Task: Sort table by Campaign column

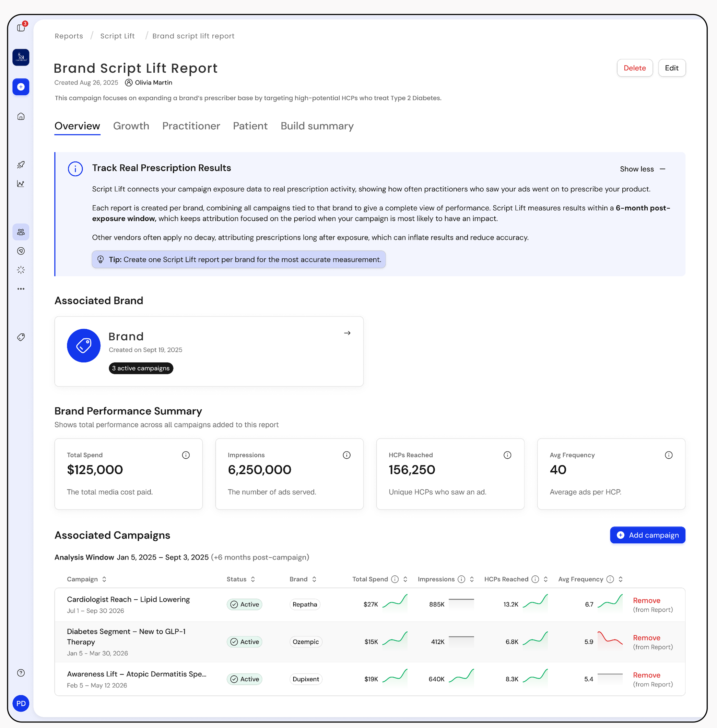Action: [x=104, y=579]
